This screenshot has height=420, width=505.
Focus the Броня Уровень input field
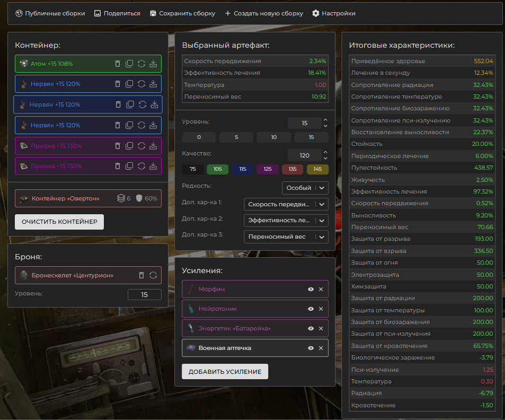(144, 295)
